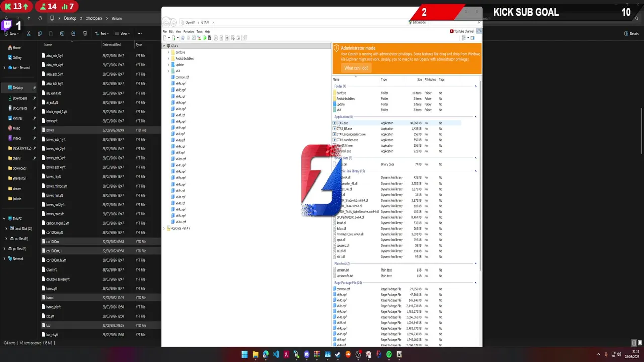This screenshot has width=644, height=362.
Task: Open the Sort dropdown in File Explorer
Action: coord(101,34)
